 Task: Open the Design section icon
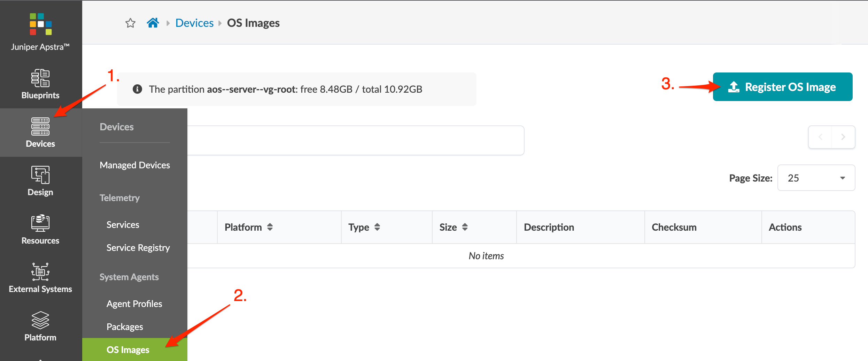point(40,181)
